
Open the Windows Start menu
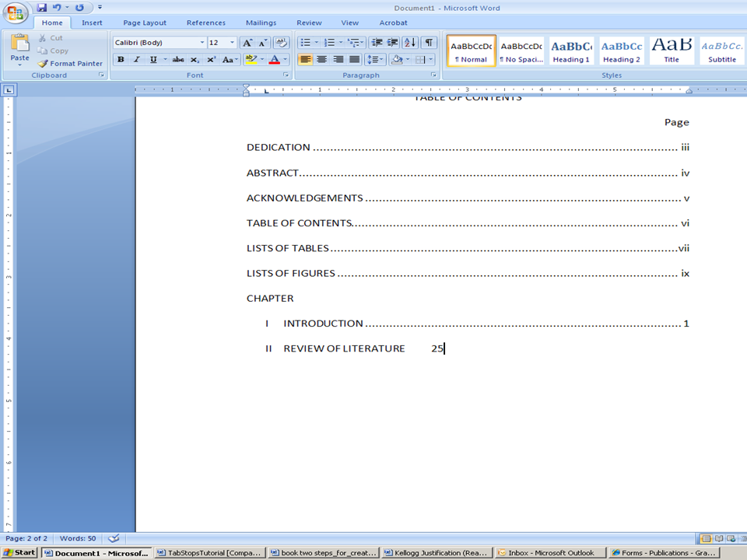(x=19, y=552)
